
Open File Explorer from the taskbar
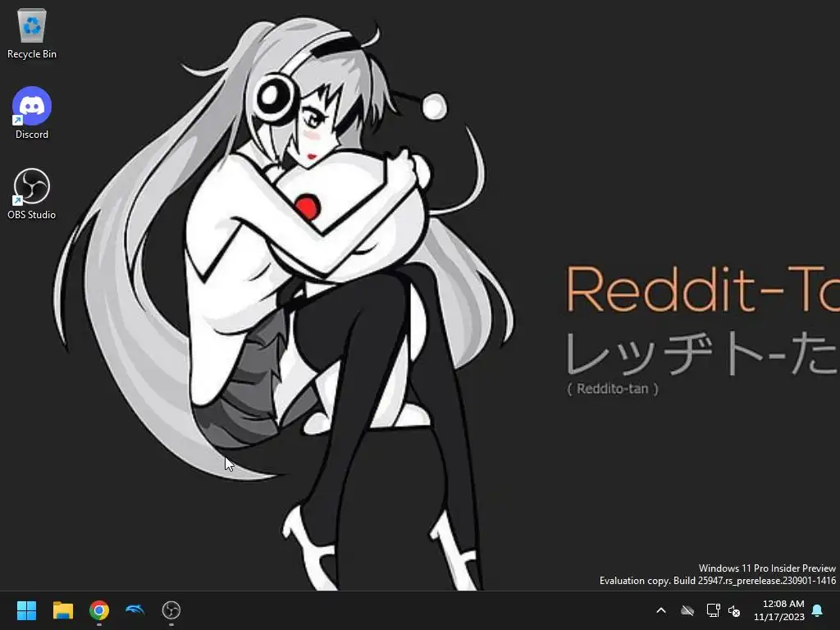[x=62, y=610]
